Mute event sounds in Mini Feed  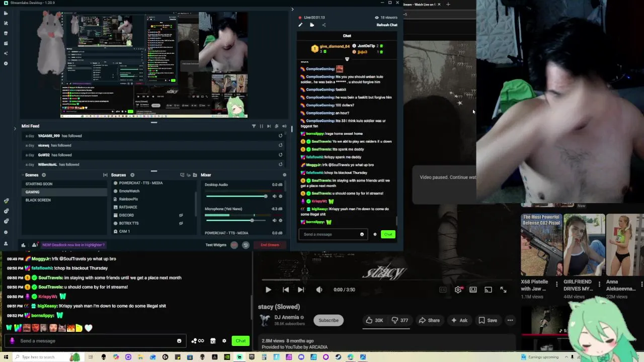pyautogui.click(x=284, y=126)
